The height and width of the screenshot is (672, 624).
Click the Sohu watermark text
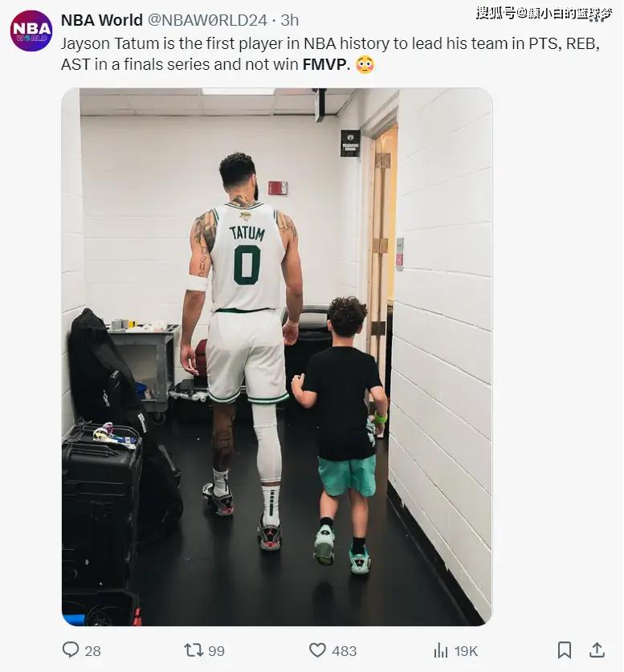[x=544, y=14]
